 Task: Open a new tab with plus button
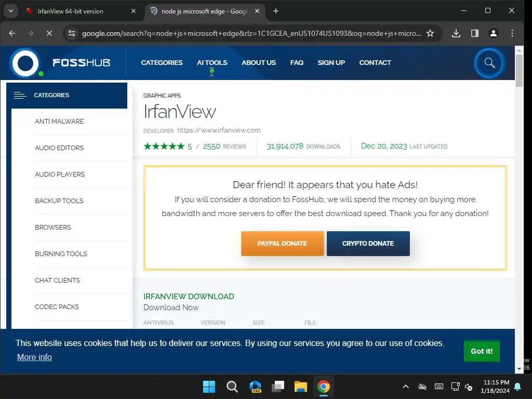point(276,11)
